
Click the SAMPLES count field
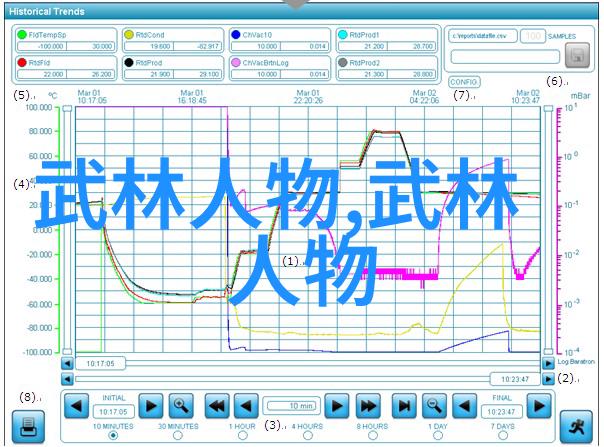(x=533, y=36)
